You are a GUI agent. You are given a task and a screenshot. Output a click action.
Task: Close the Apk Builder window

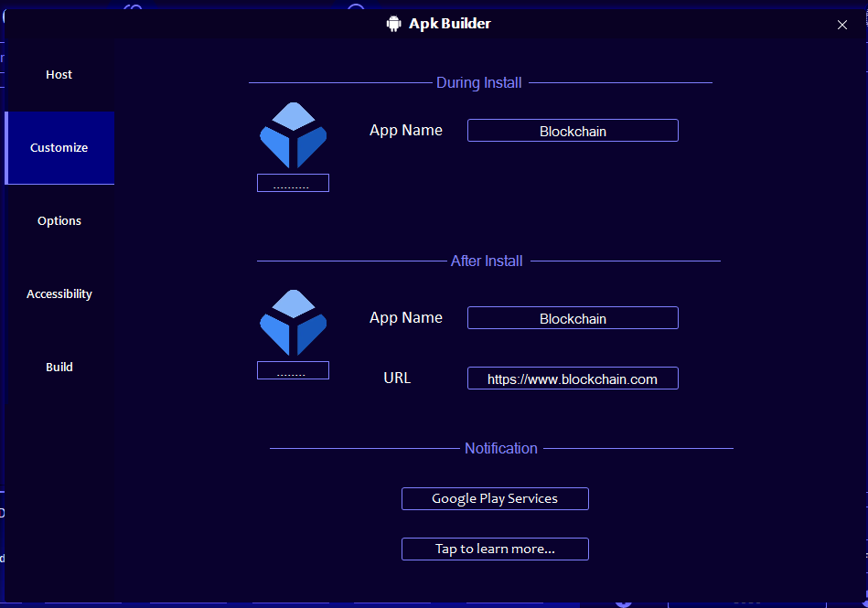pyautogui.click(x=842, y=25)
